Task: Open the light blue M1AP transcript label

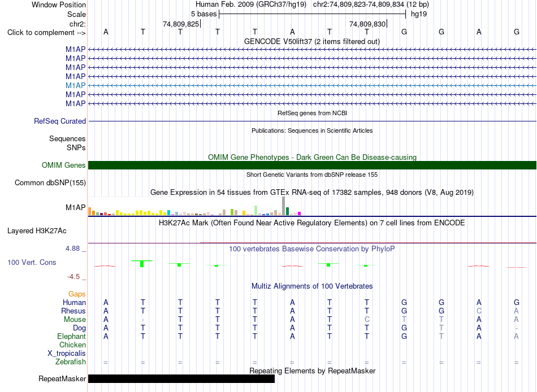Action: 75,86
